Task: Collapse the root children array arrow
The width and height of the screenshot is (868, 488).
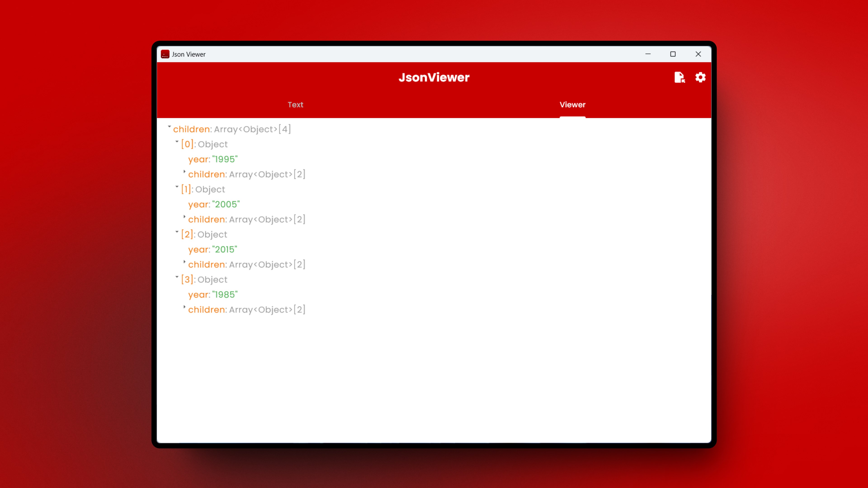Action: [170, 127]
